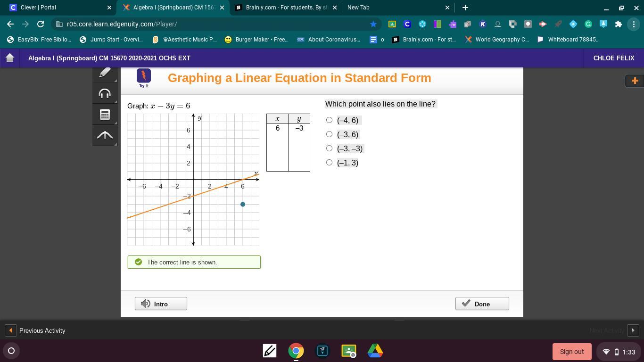
Task: Click the headphones audio tool
Action: pyautogui.click(x=105, y=94)
